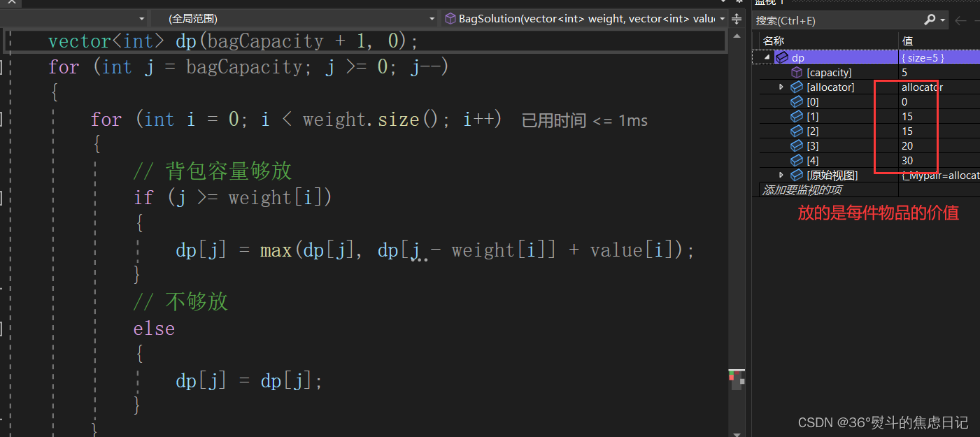Click the {_Mypair=allocat value cell
Screen dimensions: 980x437
click(x=939, y=175)
